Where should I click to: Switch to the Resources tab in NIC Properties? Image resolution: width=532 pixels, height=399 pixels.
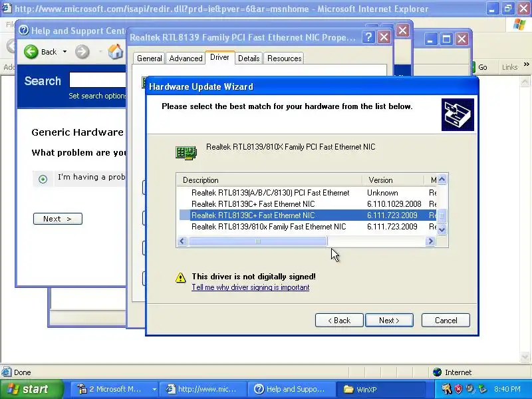[x=285, y=59]
